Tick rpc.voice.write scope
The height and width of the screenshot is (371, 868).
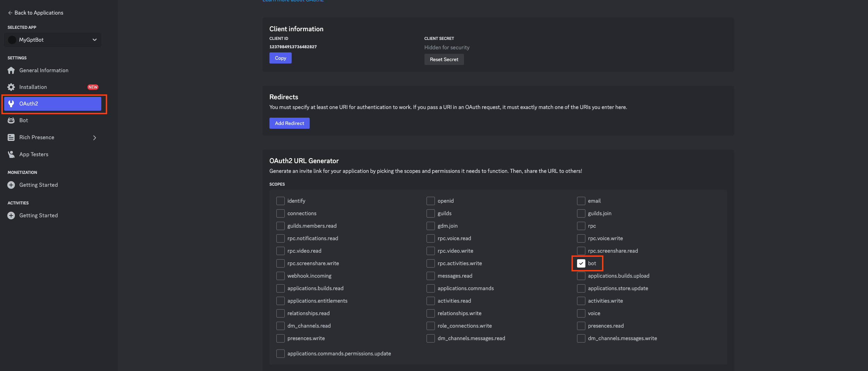coord(581,238)
